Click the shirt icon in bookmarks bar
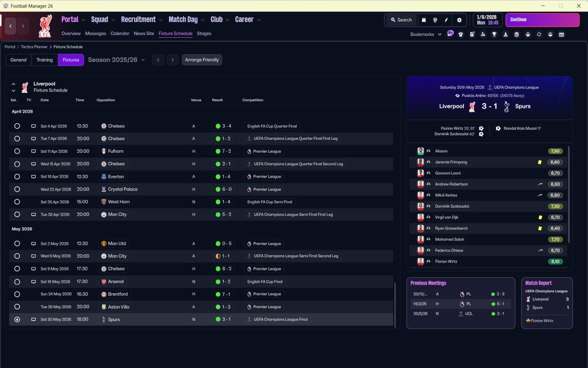This screenshot has width=588, height=368. click(x=461, y=34)
